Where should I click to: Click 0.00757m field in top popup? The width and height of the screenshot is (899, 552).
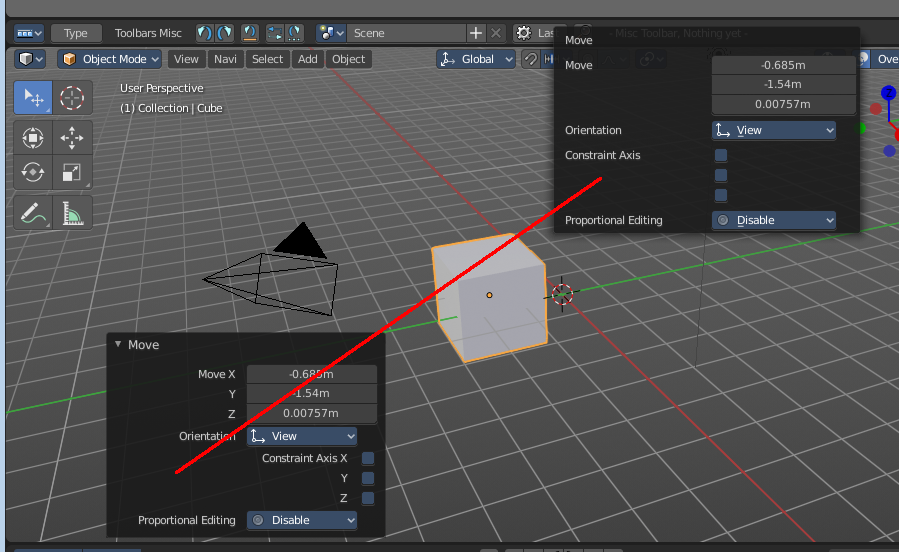784,104
